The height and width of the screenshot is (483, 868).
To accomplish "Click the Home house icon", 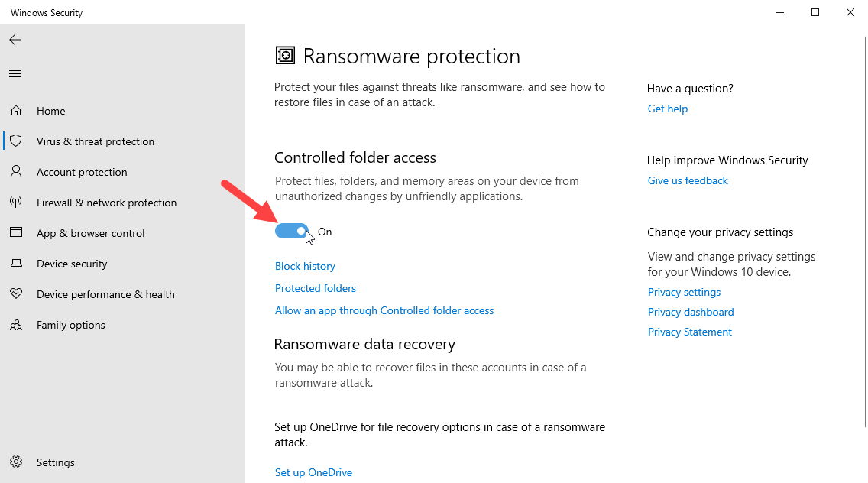I will 16,111.
